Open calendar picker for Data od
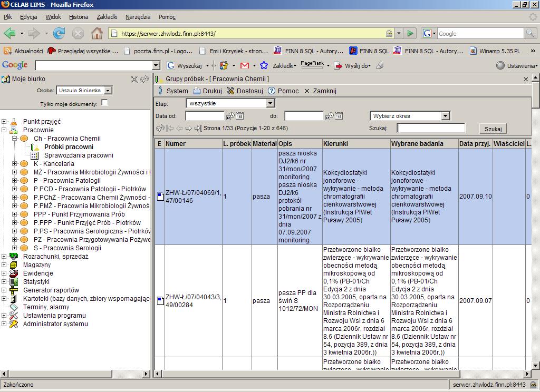 240,116
